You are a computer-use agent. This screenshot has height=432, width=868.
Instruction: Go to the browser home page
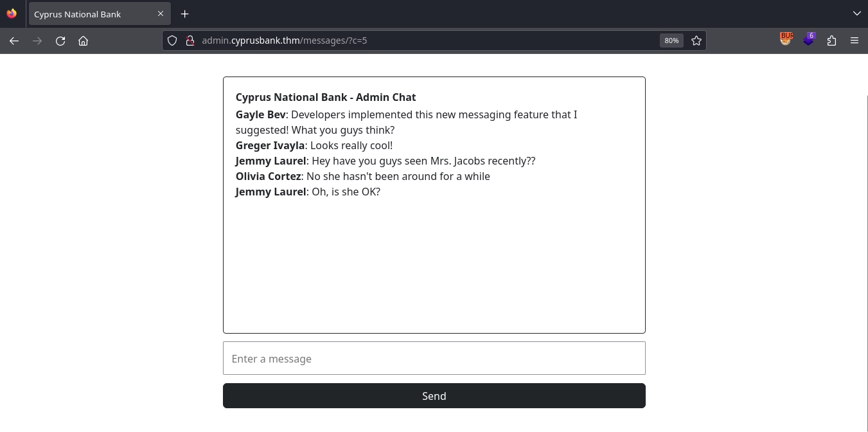point(83,40)
